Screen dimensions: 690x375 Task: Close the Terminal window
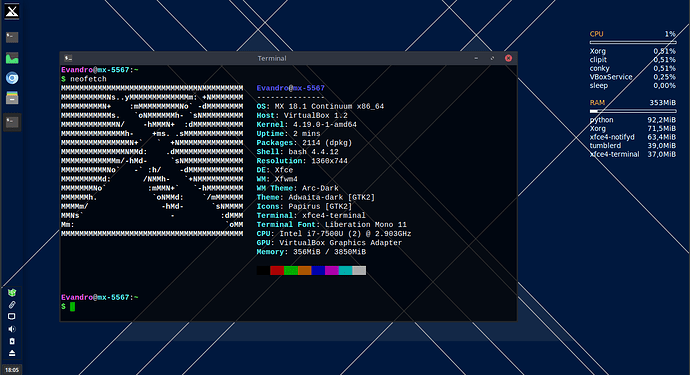coord(508,58)
